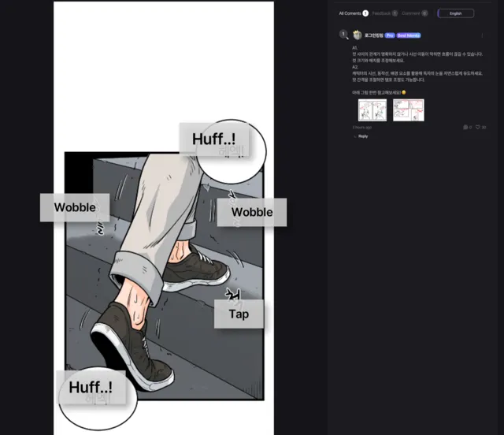Click the Pro badge
The height and width of the screenshot is (435, 504).
pyautogui.click(x=390, y=35)
